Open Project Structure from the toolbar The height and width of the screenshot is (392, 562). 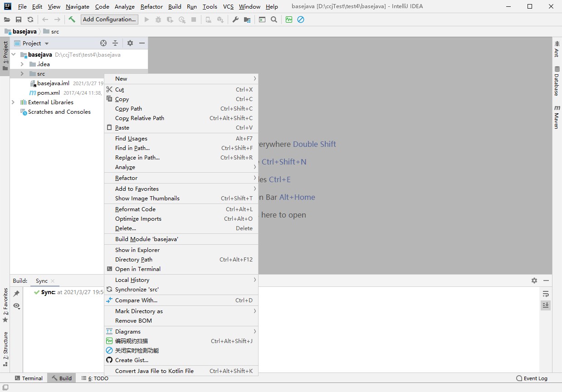(247, 19)
